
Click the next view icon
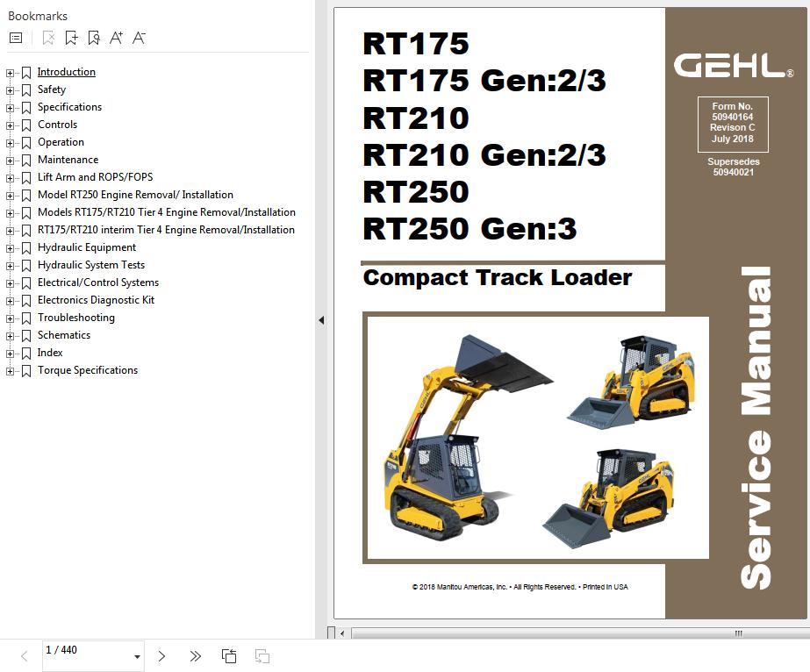click(262, 656)
